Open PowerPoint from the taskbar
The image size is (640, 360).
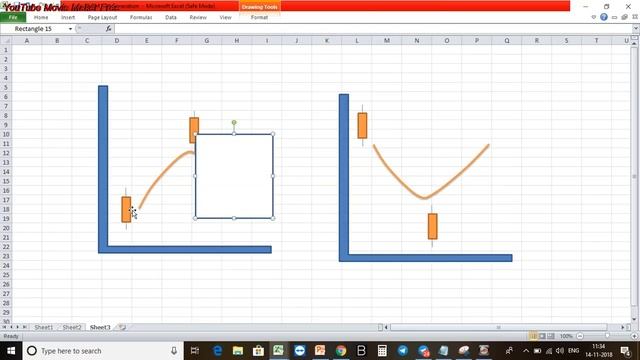pyautogui.click(x=320, y=351)
